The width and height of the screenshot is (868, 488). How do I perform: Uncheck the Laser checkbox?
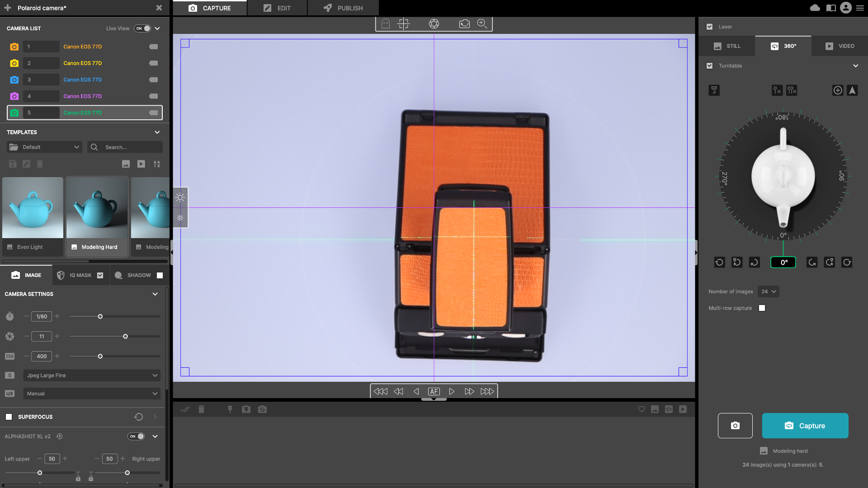(709, 27)
